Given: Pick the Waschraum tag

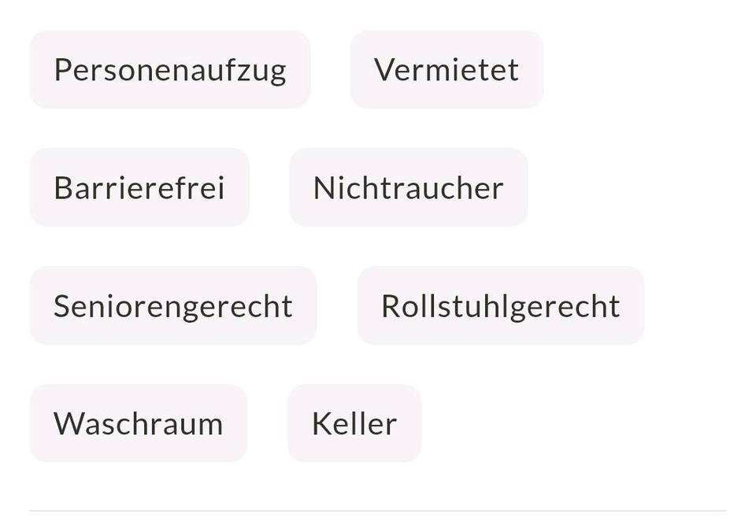Looking at the screenshot, I should 139,424.
